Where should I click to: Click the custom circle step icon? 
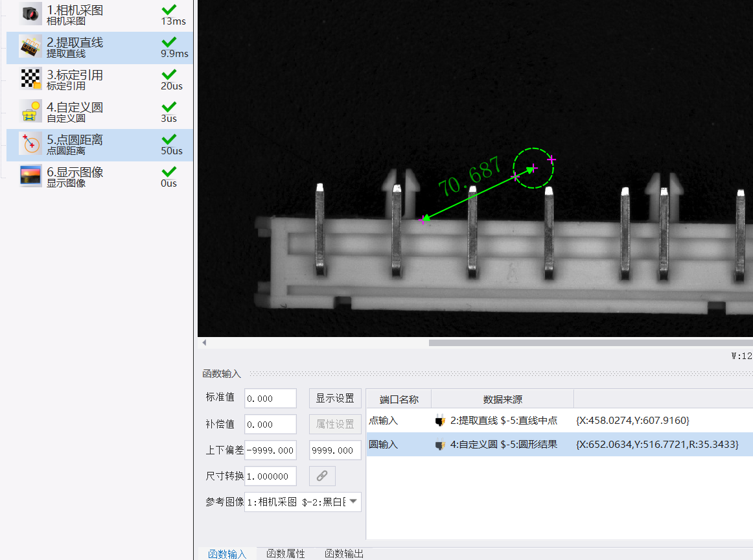coord(30,111)
